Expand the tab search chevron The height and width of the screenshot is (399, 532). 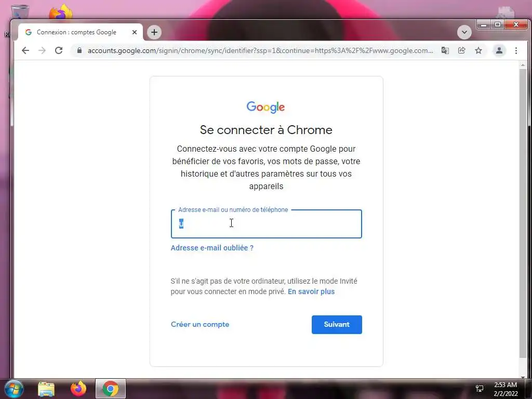point(464,32)
